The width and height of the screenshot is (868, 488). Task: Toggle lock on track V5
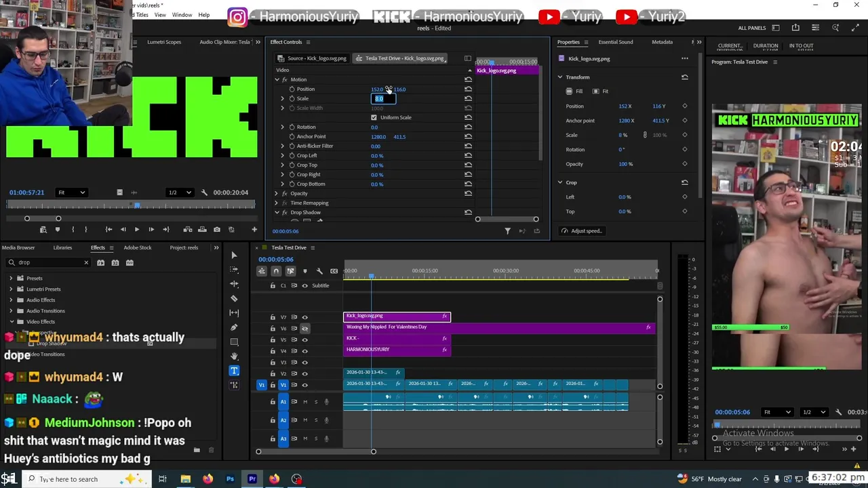[x=273, y=340]
